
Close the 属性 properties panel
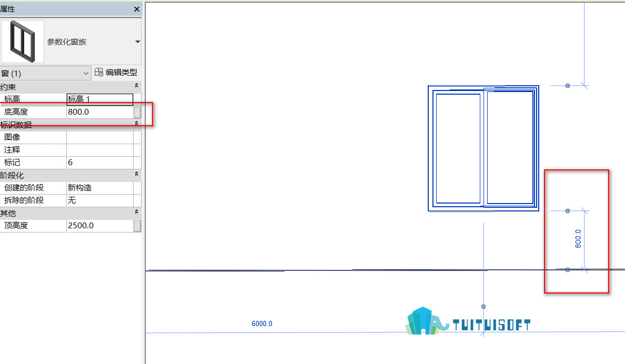pyautogui.click(x=137, y=9)
